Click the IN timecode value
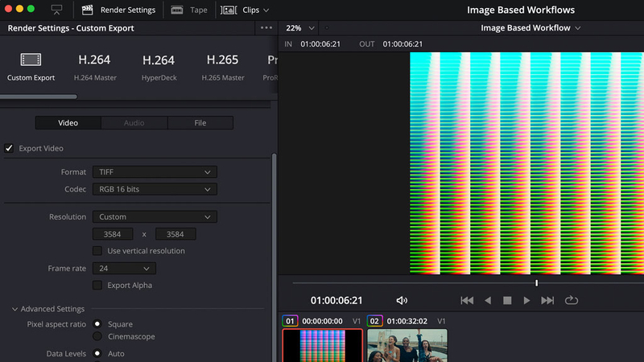 (x=320, y=44)
